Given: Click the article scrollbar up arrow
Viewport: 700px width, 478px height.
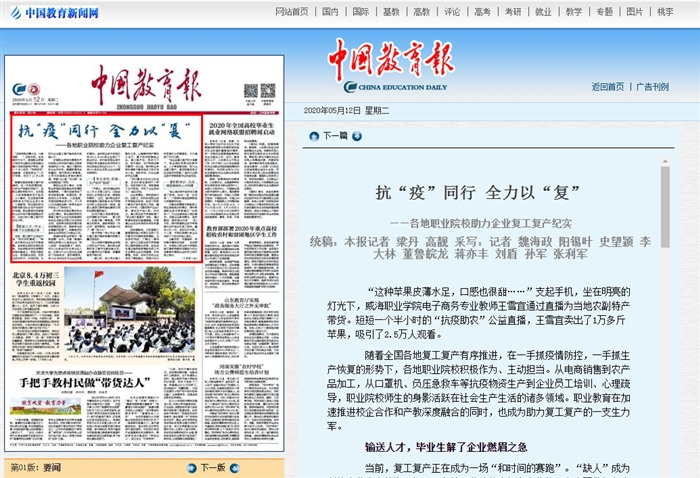Looking at the screenshot, I should tap(665, 162).
